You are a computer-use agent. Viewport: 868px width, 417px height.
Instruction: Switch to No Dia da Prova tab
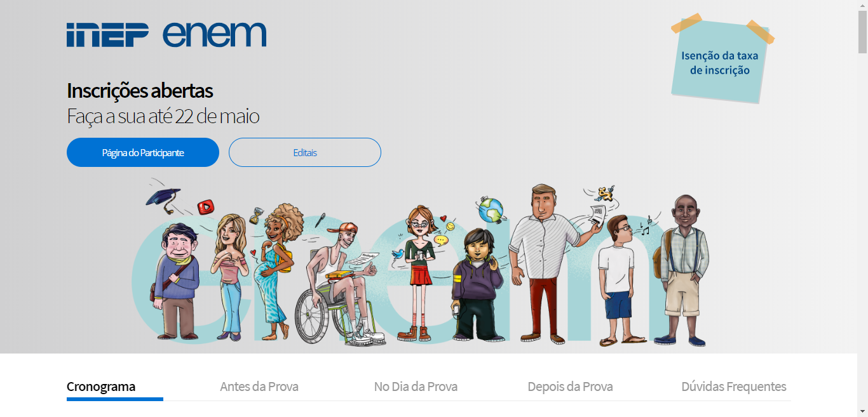coord(416,387)
